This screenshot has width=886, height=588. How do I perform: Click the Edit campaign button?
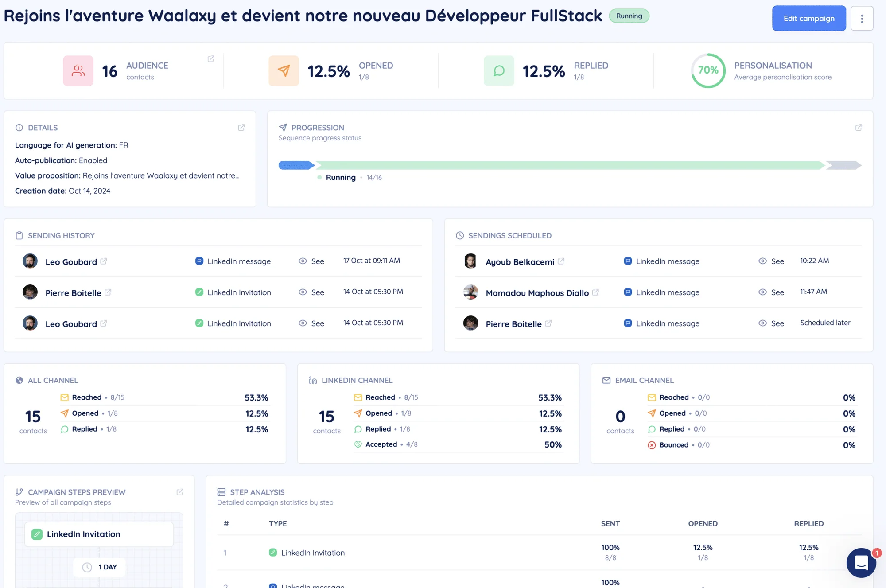tap(809, 18)
